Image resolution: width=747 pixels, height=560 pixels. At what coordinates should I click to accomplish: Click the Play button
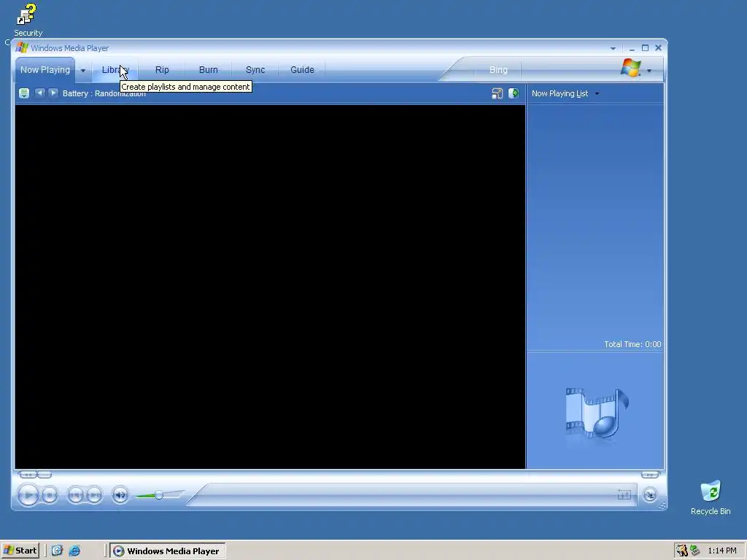tap(28, 495)
